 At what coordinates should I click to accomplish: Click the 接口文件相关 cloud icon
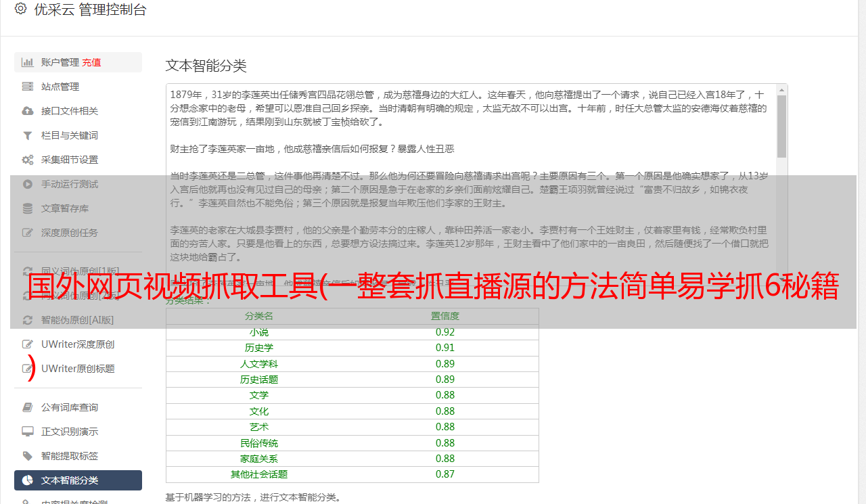click(x=28, y=111)
